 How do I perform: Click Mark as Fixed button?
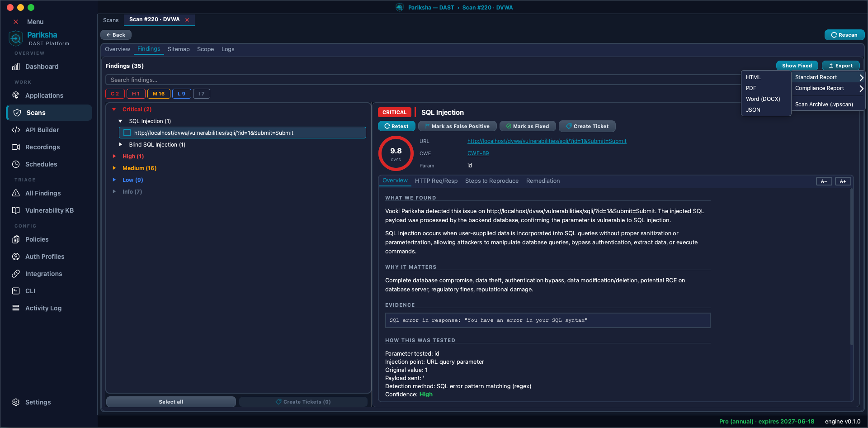tap(528, 126)
